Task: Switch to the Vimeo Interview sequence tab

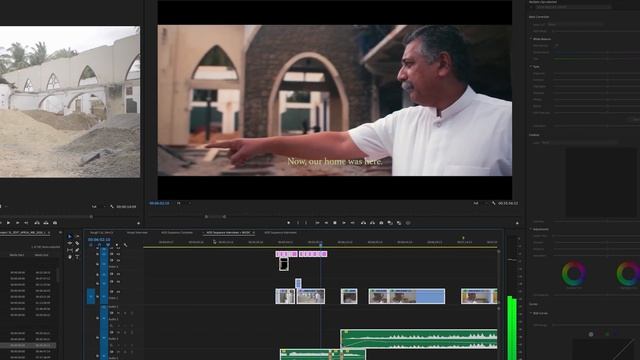Action: click(137, 233)
